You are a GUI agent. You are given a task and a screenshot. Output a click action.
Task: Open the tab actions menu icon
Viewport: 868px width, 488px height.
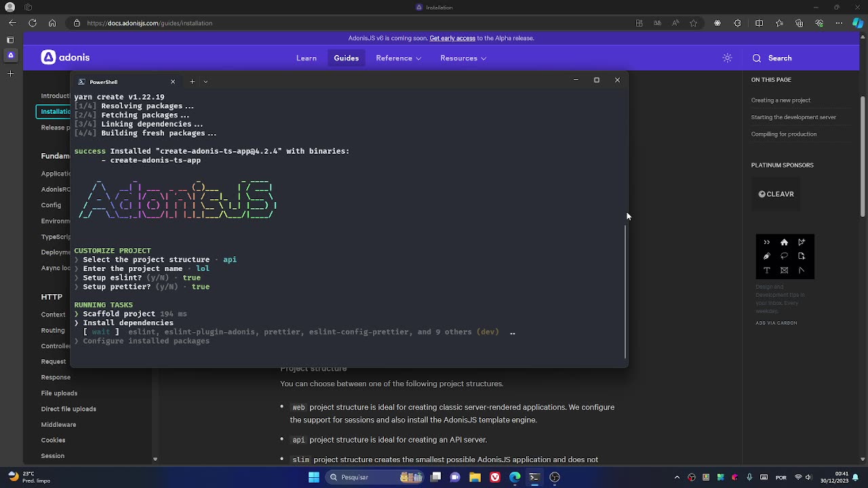click(x=11, y=40)
